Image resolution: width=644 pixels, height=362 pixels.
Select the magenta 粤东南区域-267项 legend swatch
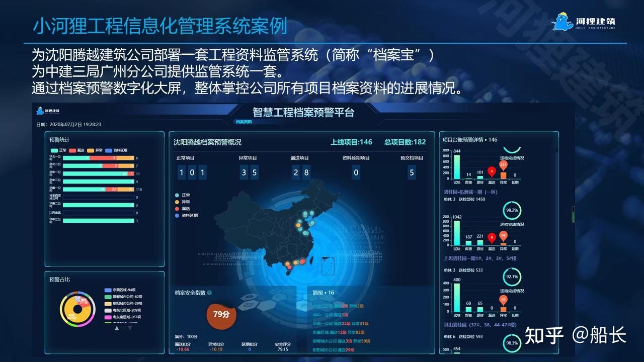coord(108,316)
